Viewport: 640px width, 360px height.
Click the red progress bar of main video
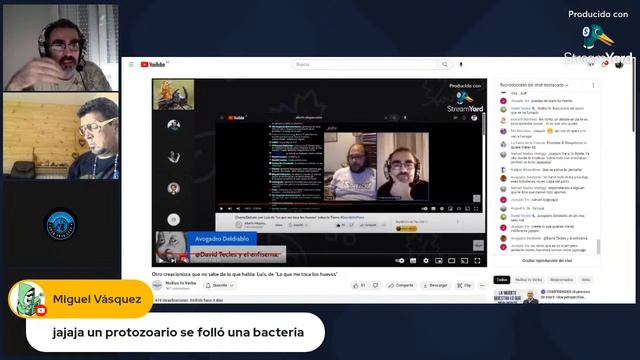tap(218, 254)
